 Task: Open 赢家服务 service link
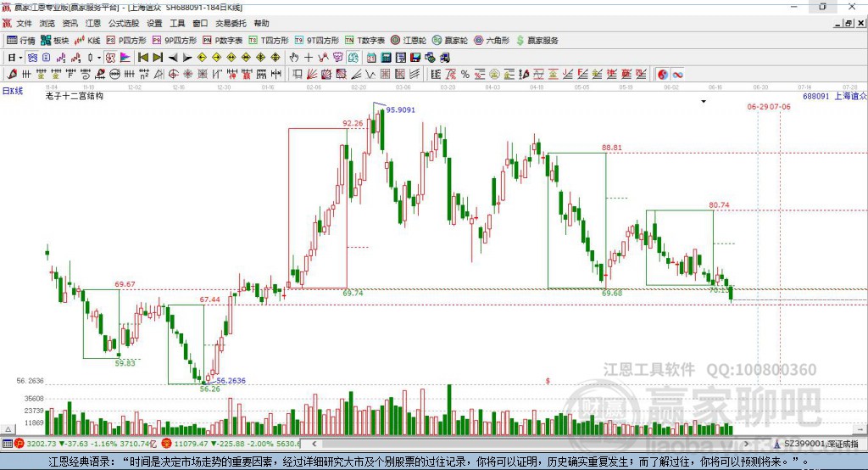[537, 41]
